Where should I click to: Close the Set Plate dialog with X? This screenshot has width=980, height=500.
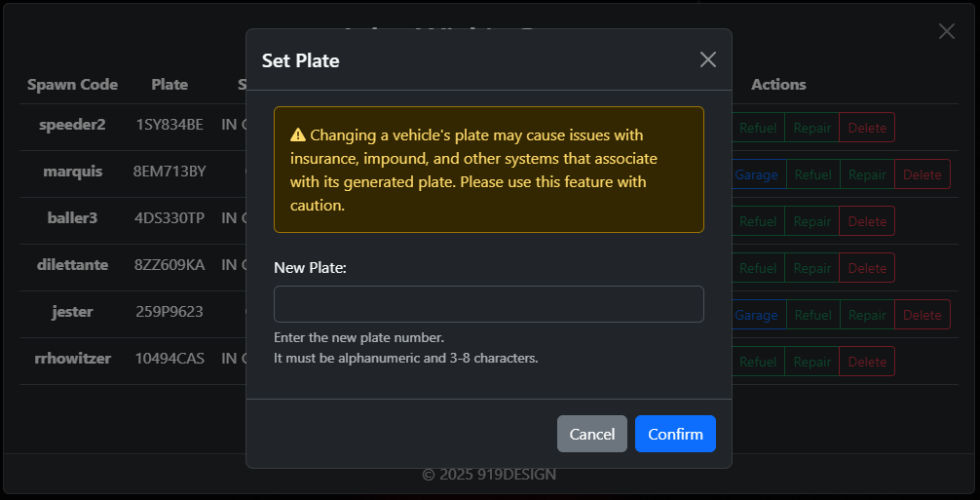pyautogui.click(x=707, y=60)
